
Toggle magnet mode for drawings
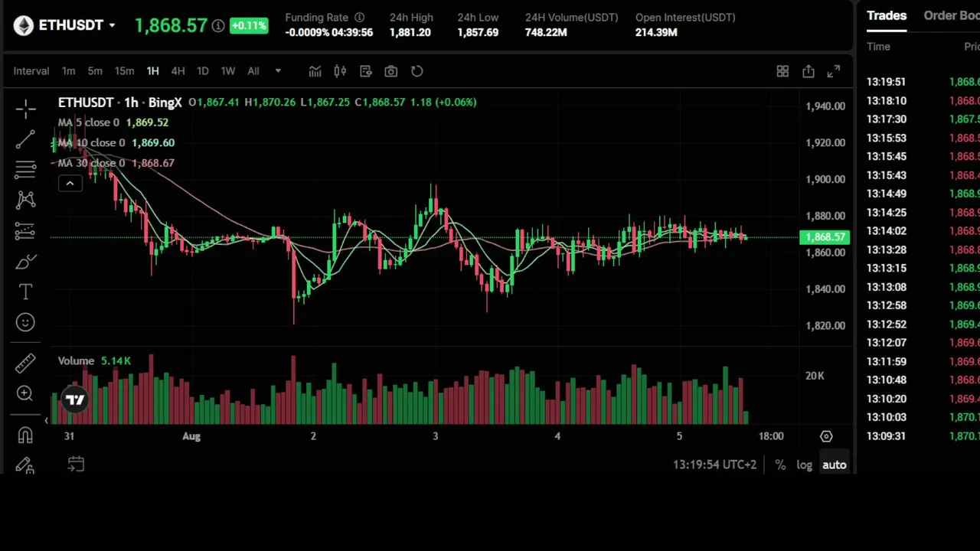tap(25, 435)
